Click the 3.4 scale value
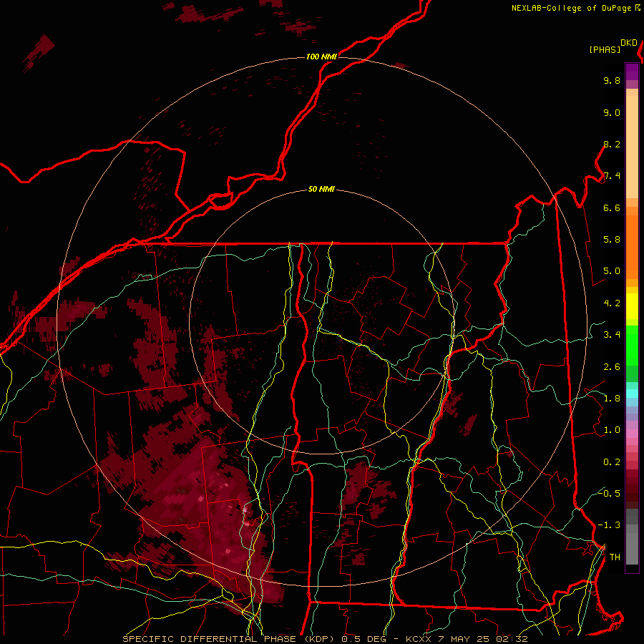Screen dimensions: 644x644 (x=612, y=335)
